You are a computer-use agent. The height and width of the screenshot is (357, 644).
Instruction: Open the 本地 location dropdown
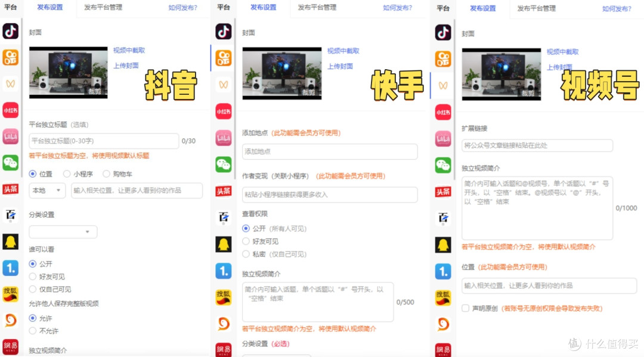coord(47,190)
